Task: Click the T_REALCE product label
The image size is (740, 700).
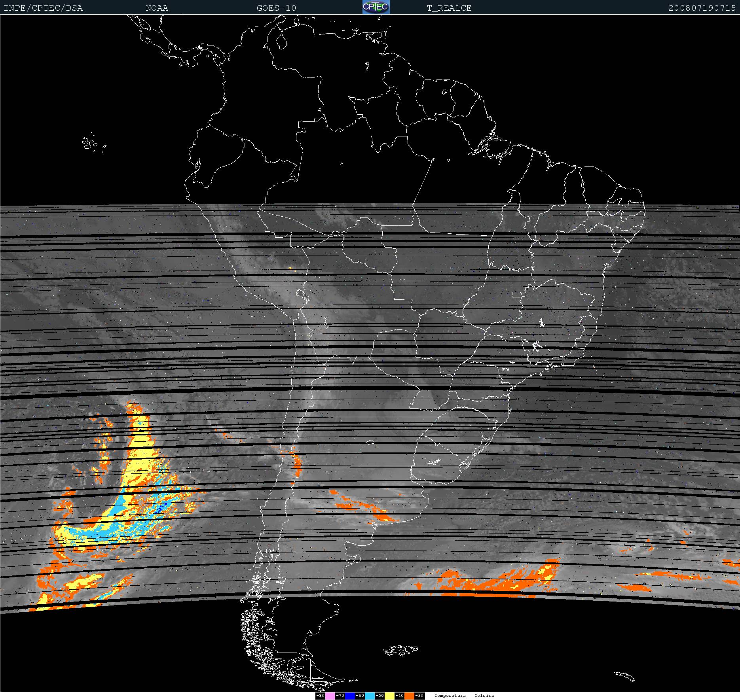Action: pos(449,8)
